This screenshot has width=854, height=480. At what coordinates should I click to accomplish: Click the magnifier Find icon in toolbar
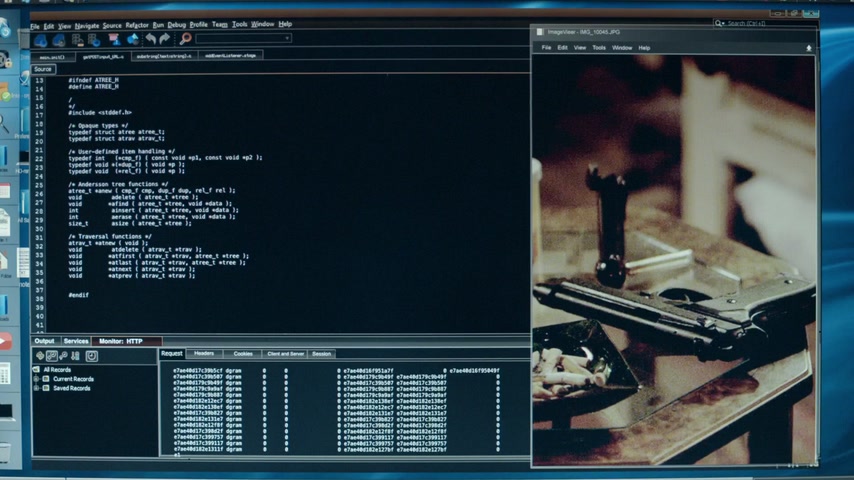click(x=185, y=39)
